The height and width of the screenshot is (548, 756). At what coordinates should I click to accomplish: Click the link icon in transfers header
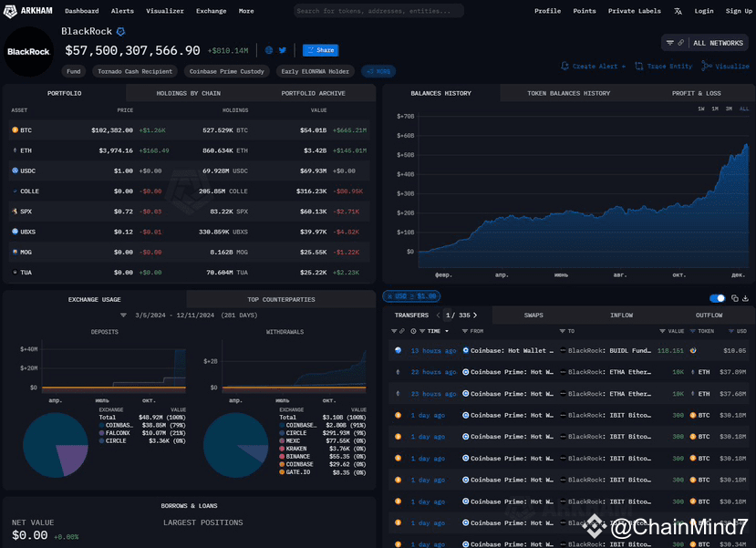pyautogui.click(x=401, y=331)
